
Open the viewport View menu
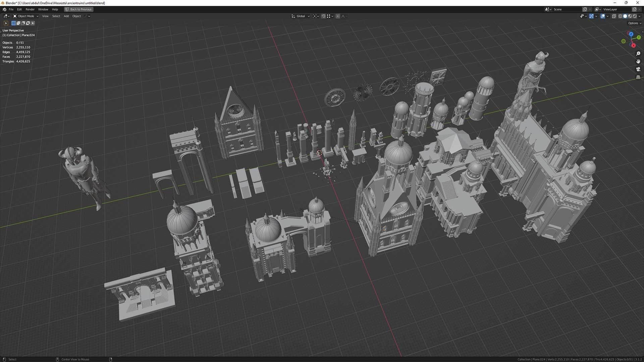pyautogui.click(x=45, y=16)
